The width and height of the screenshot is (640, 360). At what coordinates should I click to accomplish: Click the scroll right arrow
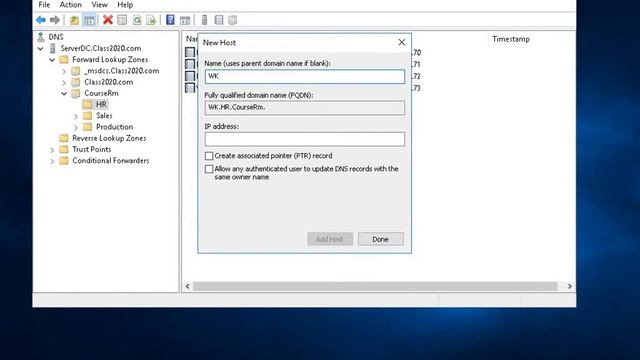(570, 287)
